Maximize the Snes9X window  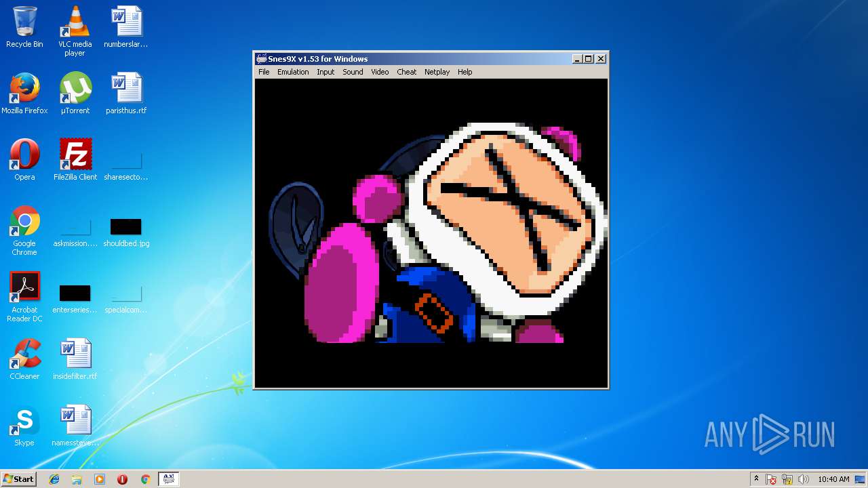(588, 59)
